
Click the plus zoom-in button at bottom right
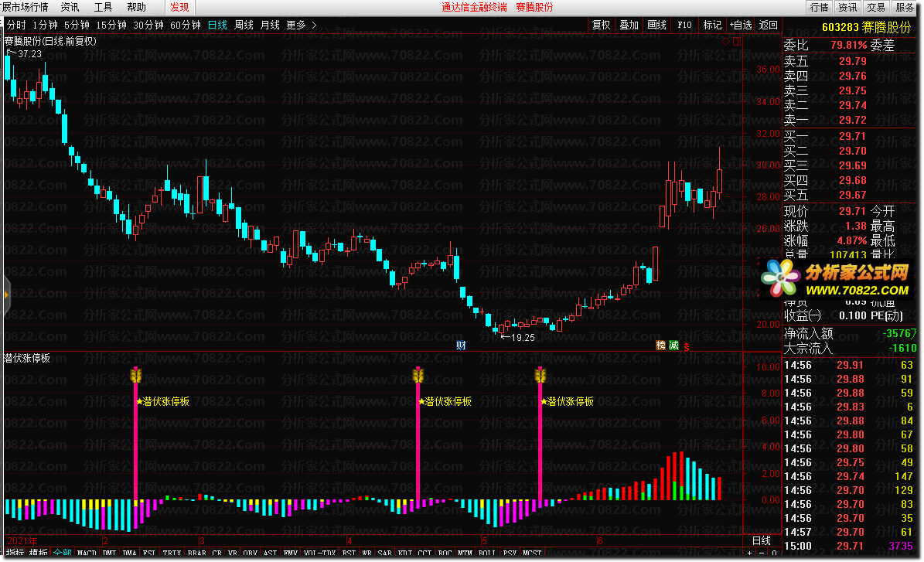[x=750, y=553]
